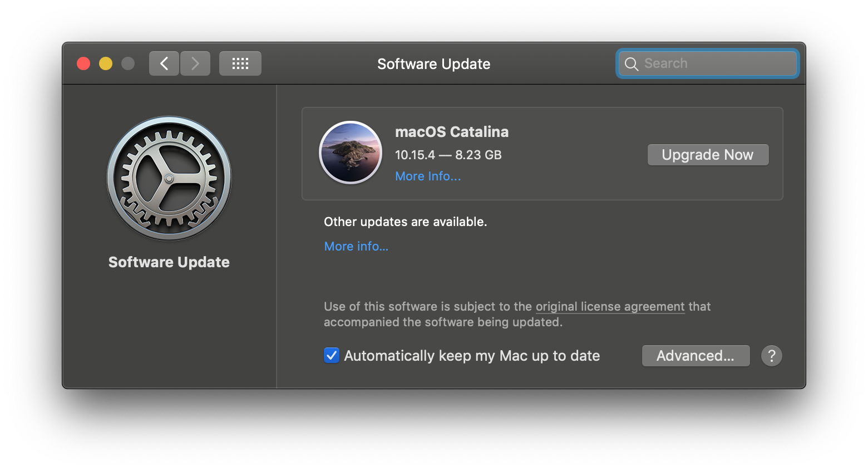Image resolution: width=868 pixels, height=471 pixels.
Task: Click the macOS Catalina island thumbnail
Action: coord(351,153)
